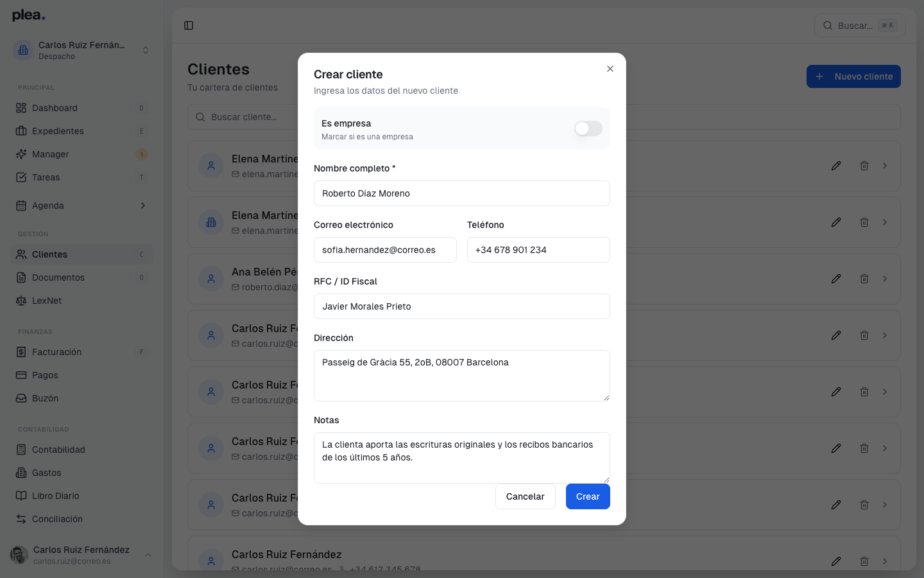The width and height of the screenshot is (924, 578).
Task: Edit first Elena Martínez client row
Action: (x=836, y=166)
